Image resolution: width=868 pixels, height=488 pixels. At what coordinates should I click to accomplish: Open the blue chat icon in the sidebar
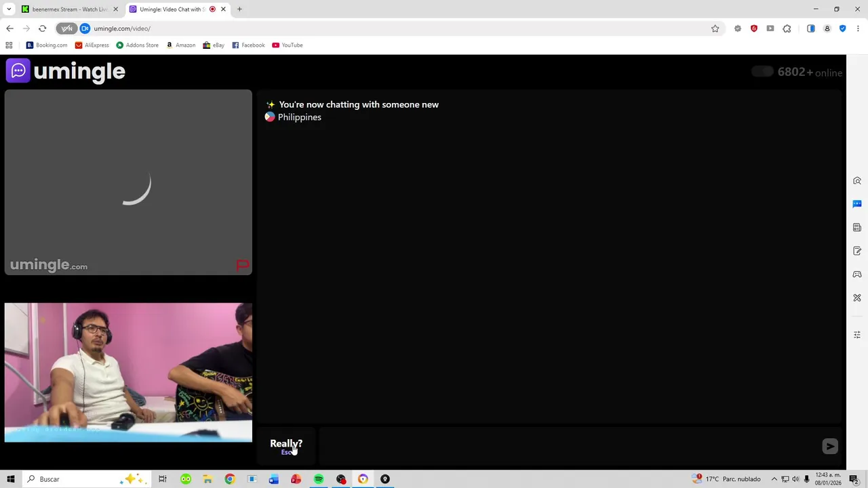[857, 204]
